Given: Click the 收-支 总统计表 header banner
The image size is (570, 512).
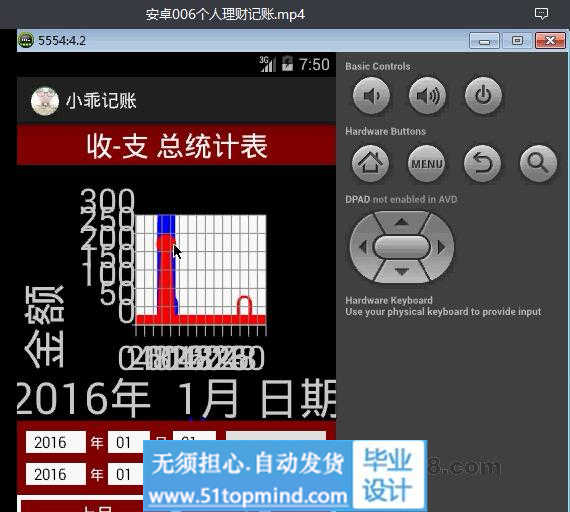Looking at the screenshot, I should pos(176,145).
